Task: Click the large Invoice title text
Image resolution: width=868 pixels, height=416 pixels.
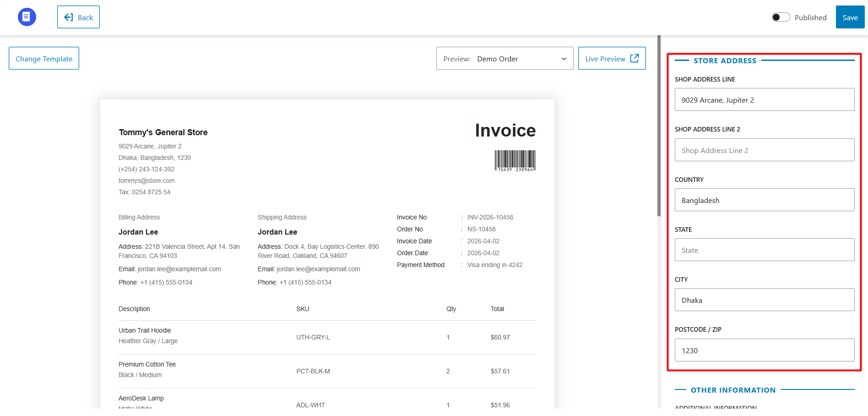Action: coord(505,131)
